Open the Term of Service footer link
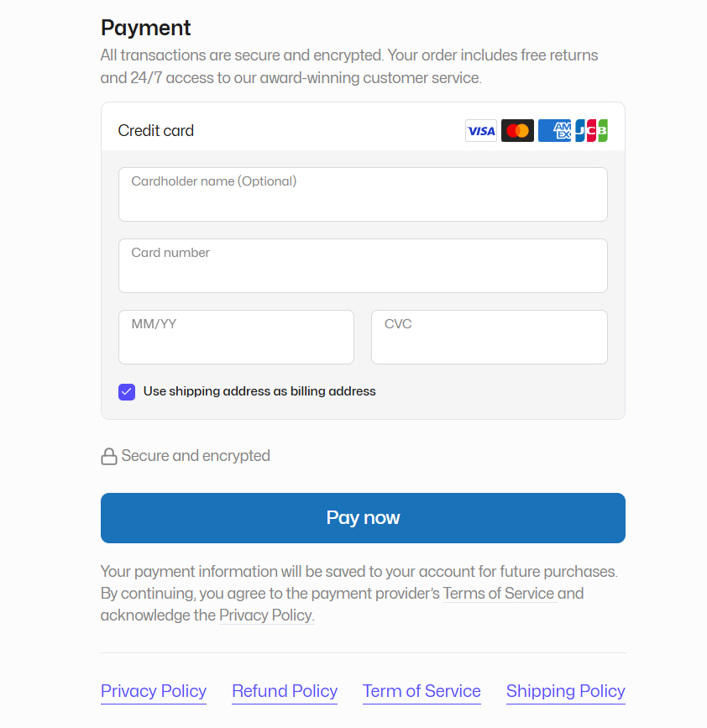707x728 pixels. coord(422,691)
